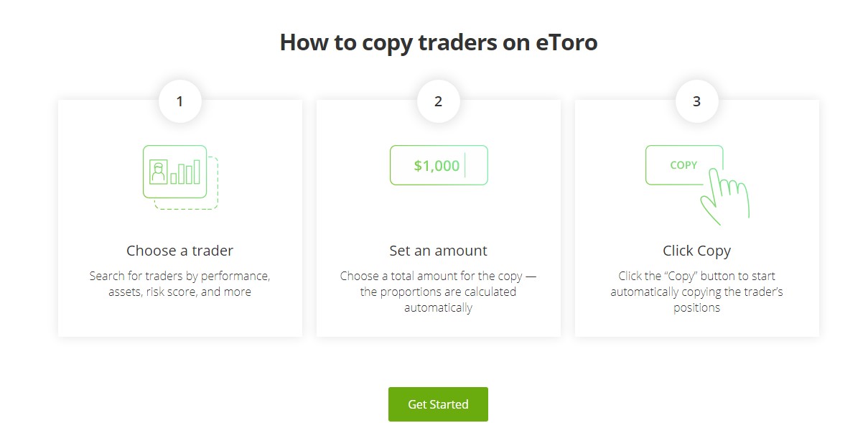Image resolution: width=868 pixels, height=423 pixels.
Task: Select the step 2 circle badge
Action: coord(438,101)
